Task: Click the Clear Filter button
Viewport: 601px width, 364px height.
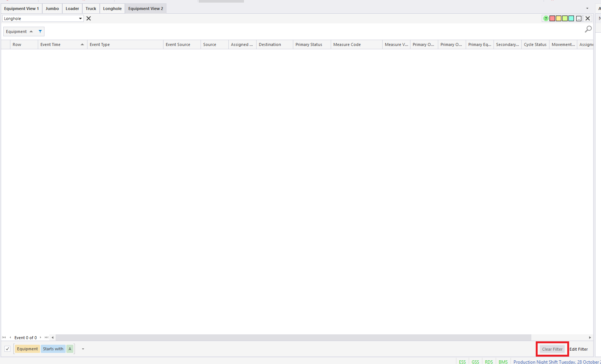Action: point(552,349)
